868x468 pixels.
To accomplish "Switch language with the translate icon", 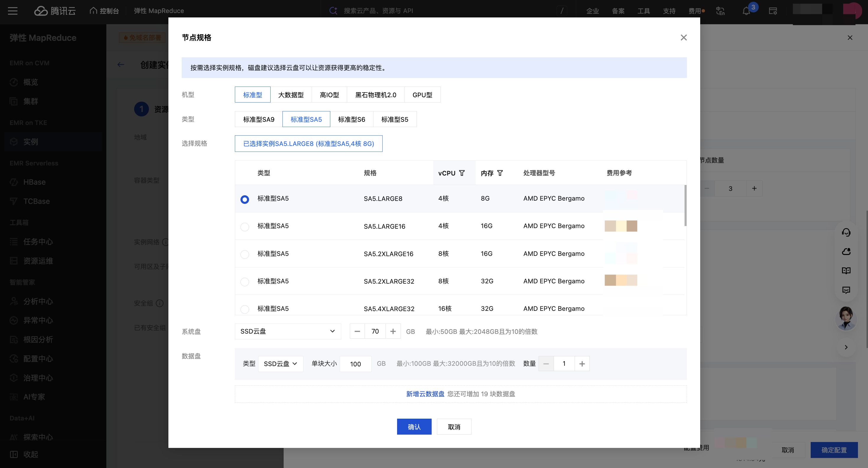I will (720, 11).
